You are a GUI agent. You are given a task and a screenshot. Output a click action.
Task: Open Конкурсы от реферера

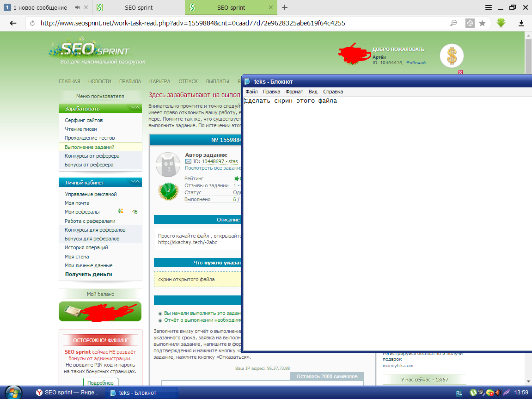click(x=92, y=156)
